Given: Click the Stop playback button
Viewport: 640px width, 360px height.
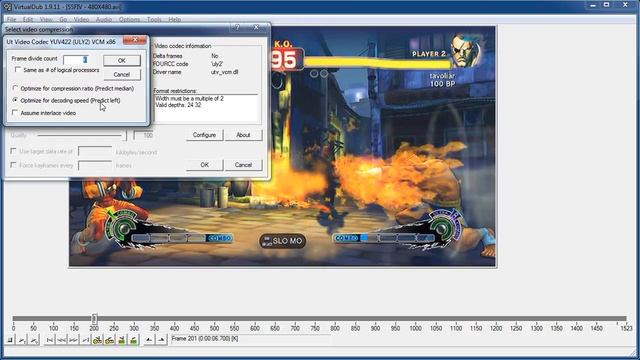Looking at the screenshot, I should (x=10, y=340).
